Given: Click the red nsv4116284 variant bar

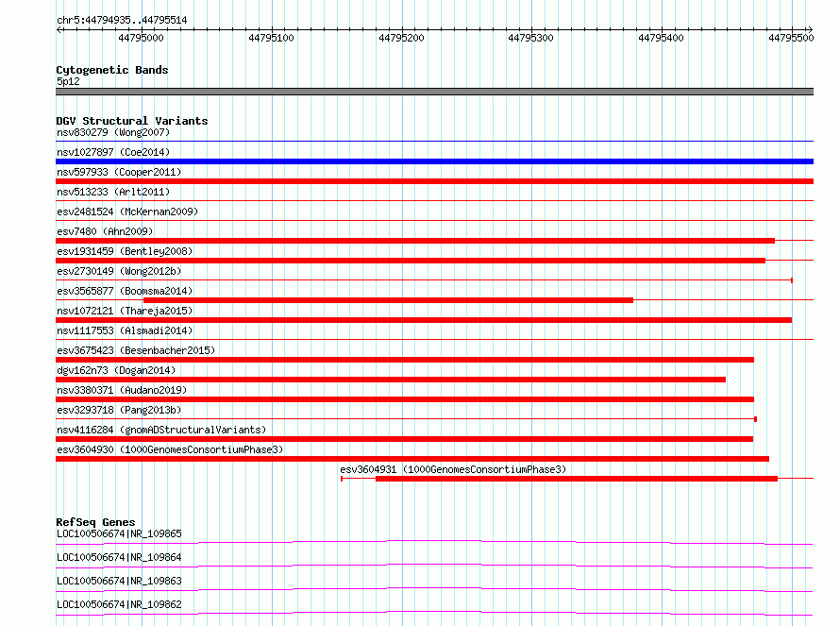Looking at the screenshot, I should (x=405, y=439).
